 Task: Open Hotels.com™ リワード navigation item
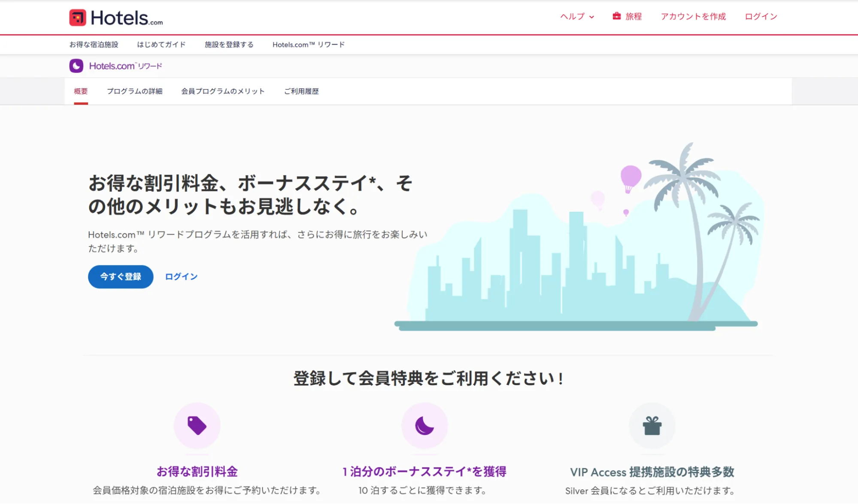pyautogui.click(x=309, y=45)
